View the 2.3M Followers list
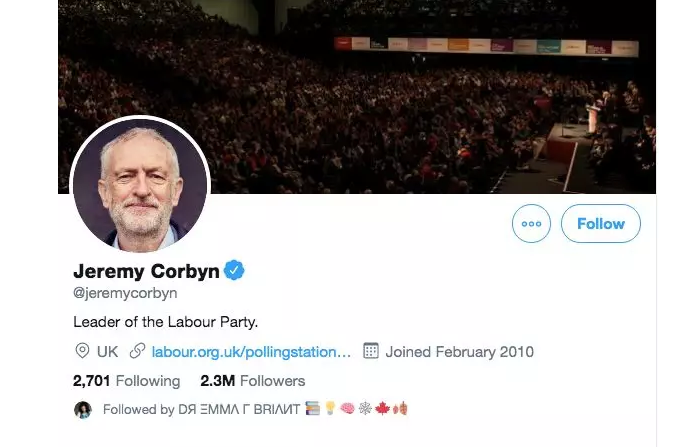681x447 pixels. point(252,380)
